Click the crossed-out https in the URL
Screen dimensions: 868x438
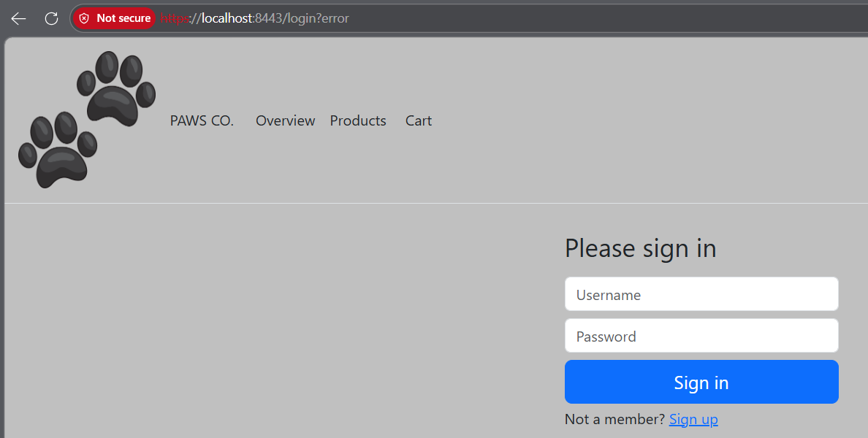pyautogui.click(x=175, y=18)
